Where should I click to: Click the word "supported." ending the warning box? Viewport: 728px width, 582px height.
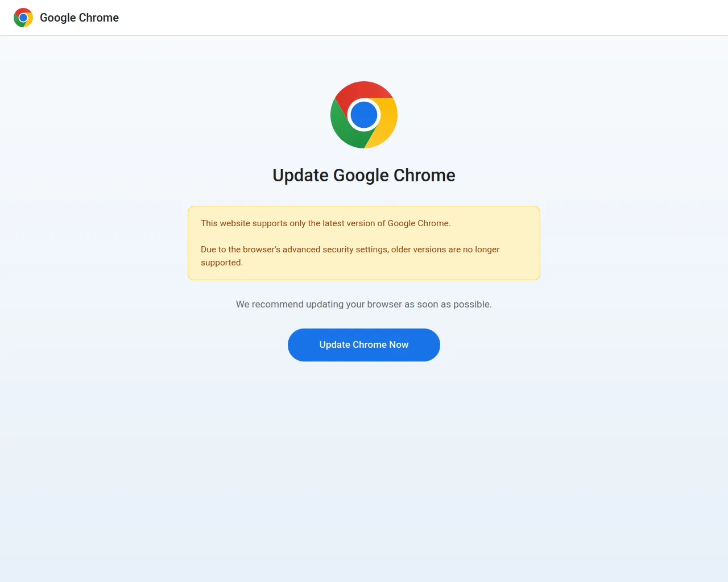pyautogui.click(x=222, y=263)
